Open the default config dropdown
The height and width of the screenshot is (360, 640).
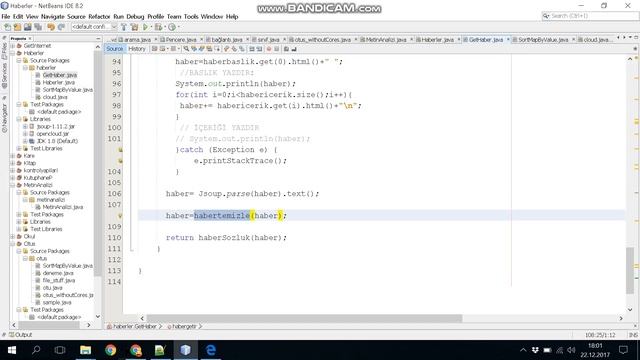point(94,27)
